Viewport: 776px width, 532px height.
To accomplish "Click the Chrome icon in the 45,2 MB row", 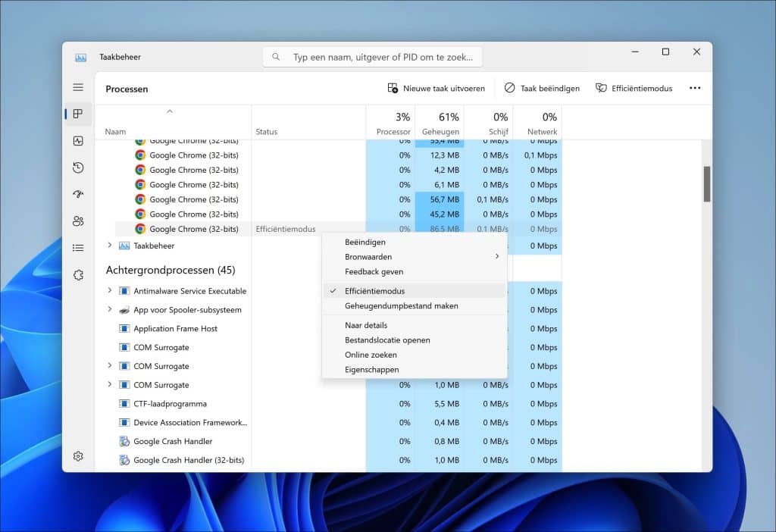I will [140, 214].
